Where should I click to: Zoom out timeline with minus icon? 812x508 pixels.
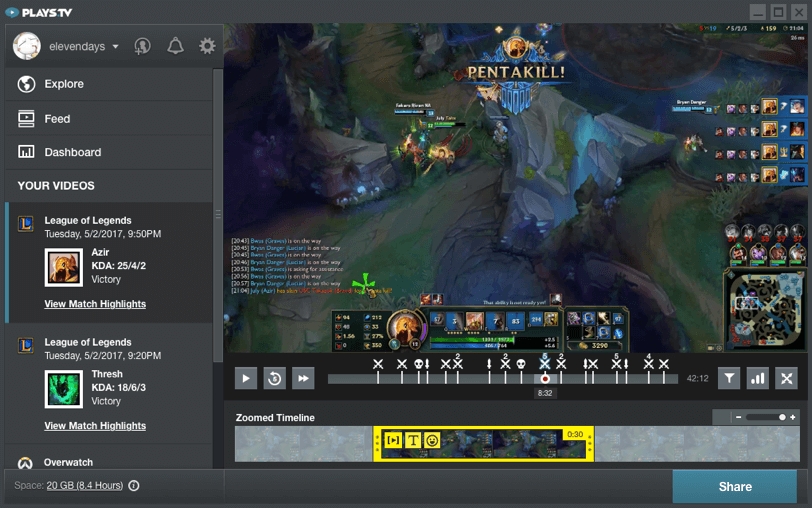point(738,417)
